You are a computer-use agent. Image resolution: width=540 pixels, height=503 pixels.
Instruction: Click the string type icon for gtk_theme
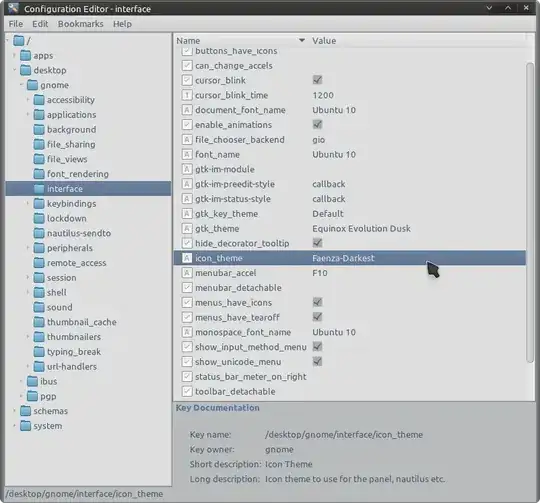coord(187,228)
